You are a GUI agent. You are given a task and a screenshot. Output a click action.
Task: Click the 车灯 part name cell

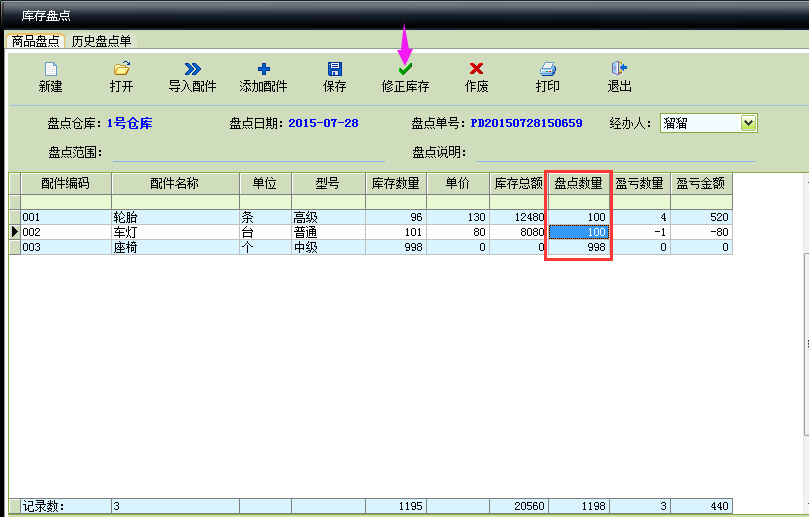175,232
